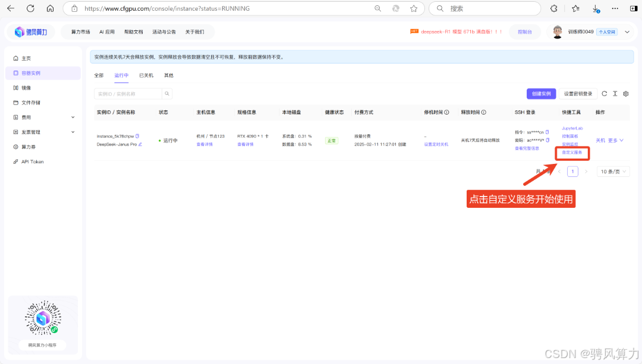The height and width of the screenshot is (364, 642).
Task: Open the 10 条/页 page size dropdown
Action: click(x=613, y=172)
